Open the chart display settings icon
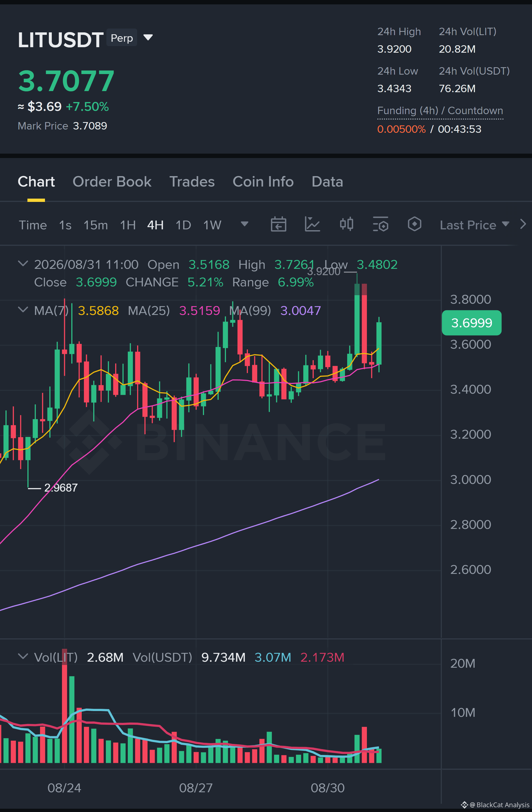The width and height of the screenshot is (532, 812). [381, 224]
